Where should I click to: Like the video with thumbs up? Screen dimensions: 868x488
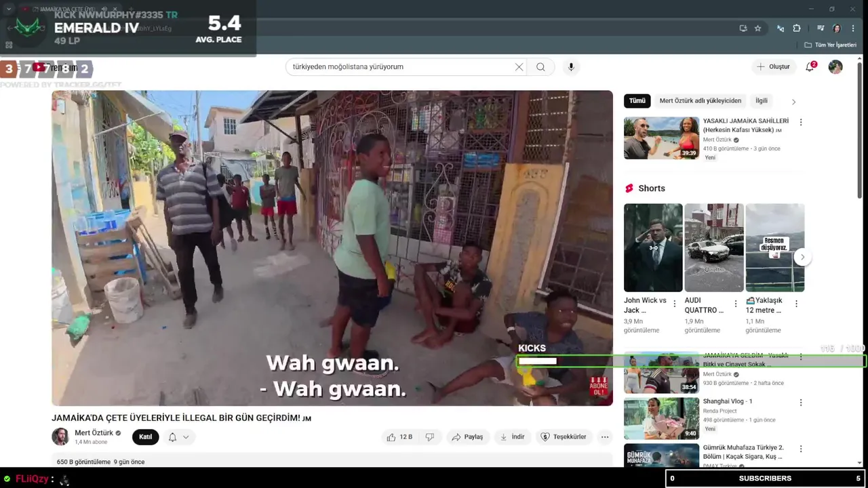coord(399,437)
